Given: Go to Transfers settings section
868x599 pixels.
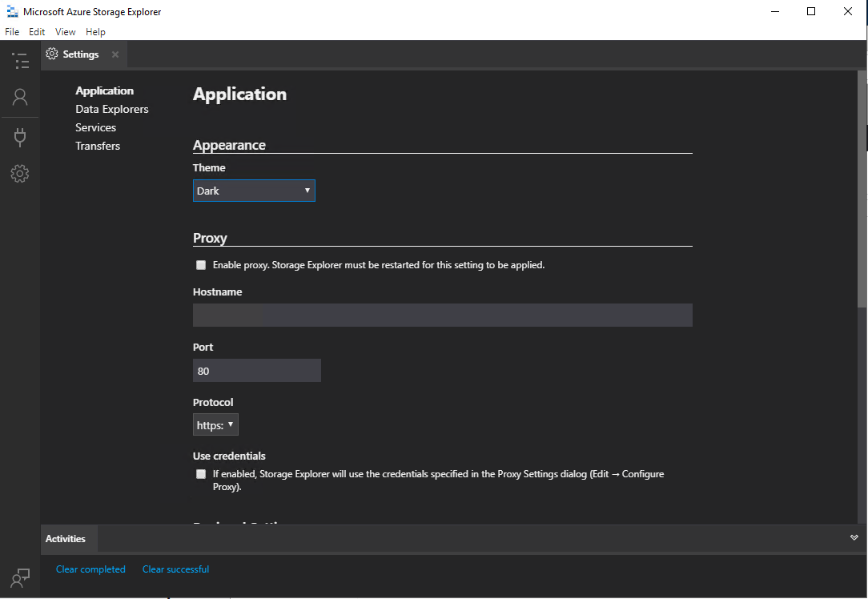Looking at the screenshot, I should pyautogui.click(x=98, y=146).
